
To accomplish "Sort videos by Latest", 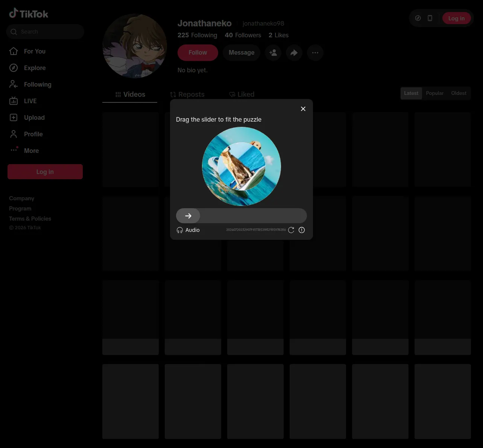I will [x=411, y=93].
